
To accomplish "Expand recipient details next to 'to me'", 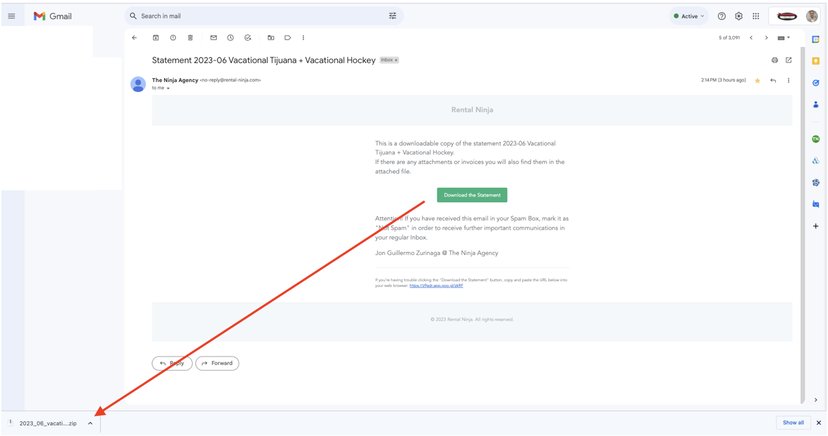I will tap(168, 88).
